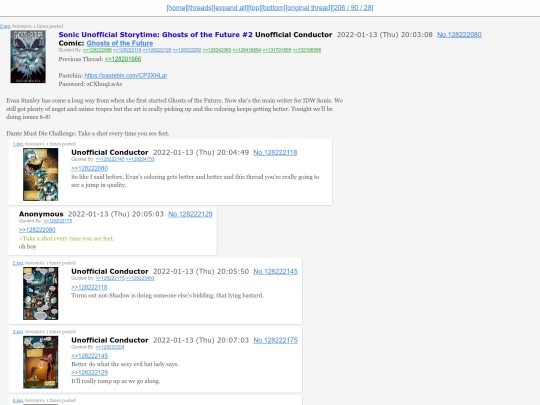Image resolution: width=540 pixels, height=405 pixels.
Task: Enlarge the thumbnail in post No.128222118
Action: [41, 174]
